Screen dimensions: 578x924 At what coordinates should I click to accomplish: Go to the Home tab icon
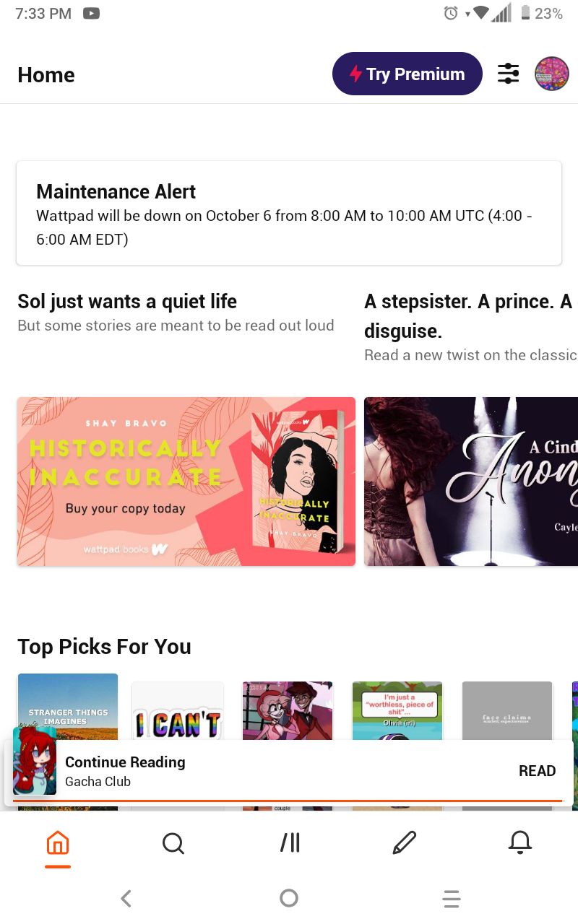click(x=58, y=842)
